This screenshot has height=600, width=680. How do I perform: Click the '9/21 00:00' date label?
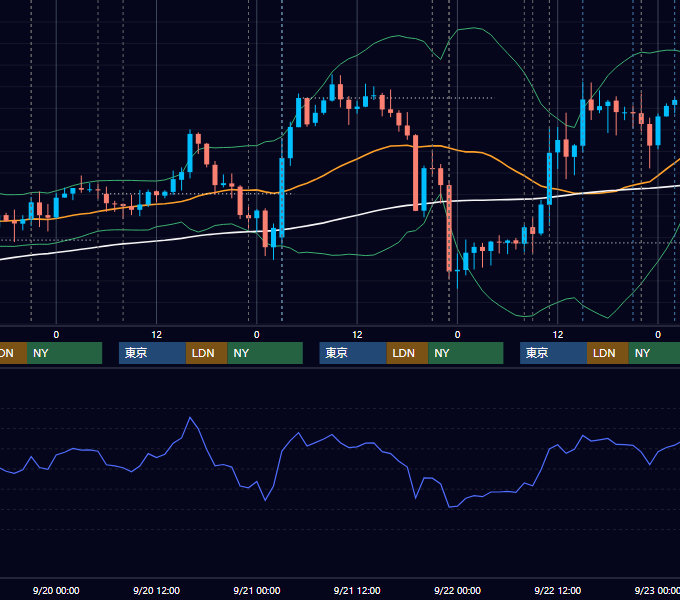[257, 590]
